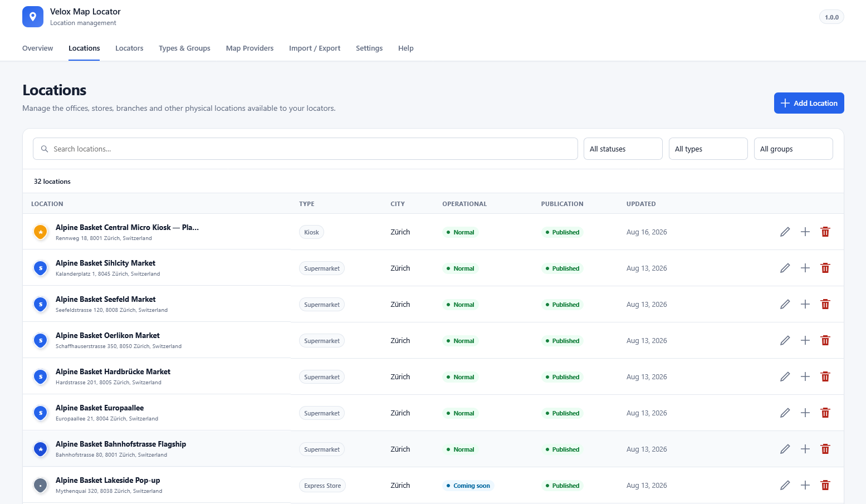Open Alpine Basket Oerlikon Market name link
866x504 pixels.
pos(107,335)
